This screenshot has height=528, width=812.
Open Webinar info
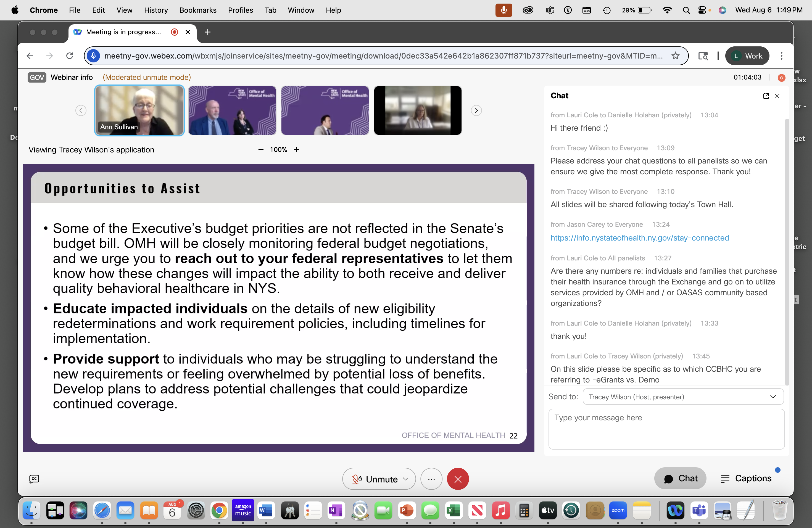[72, 77]
